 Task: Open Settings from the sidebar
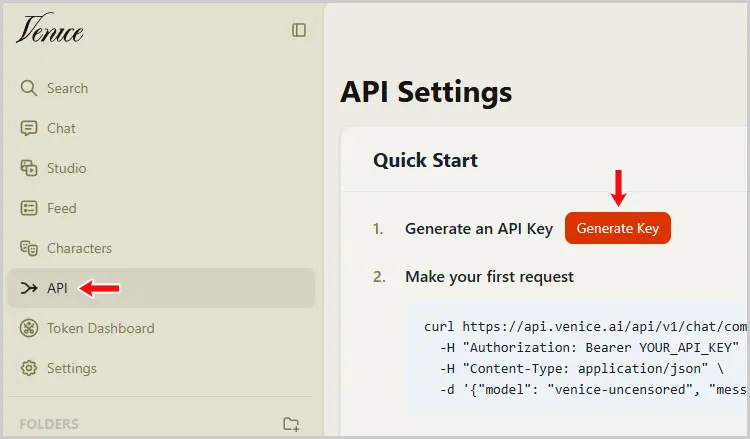pos(161,368)
